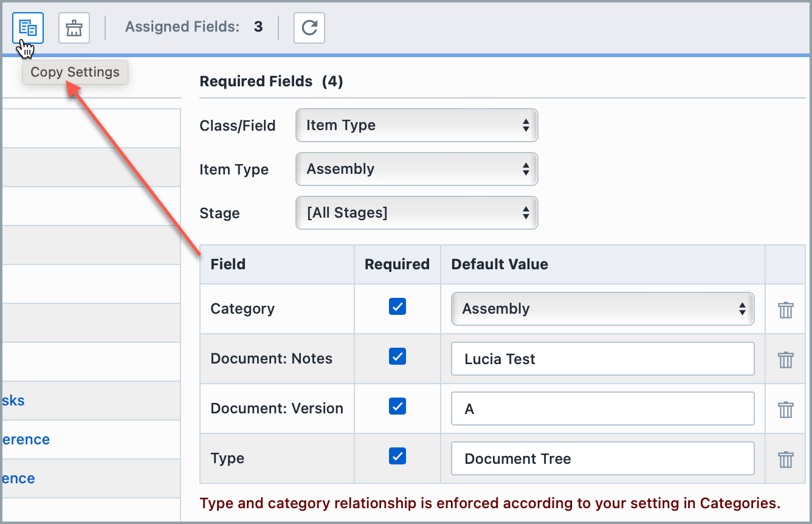
Task: Uncheck Required for the Category field
Action: tap(397, 306)
